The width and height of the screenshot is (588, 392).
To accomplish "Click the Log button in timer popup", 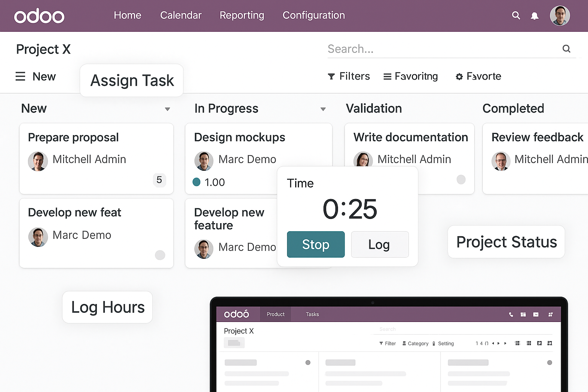I will [x=379, y=244].
